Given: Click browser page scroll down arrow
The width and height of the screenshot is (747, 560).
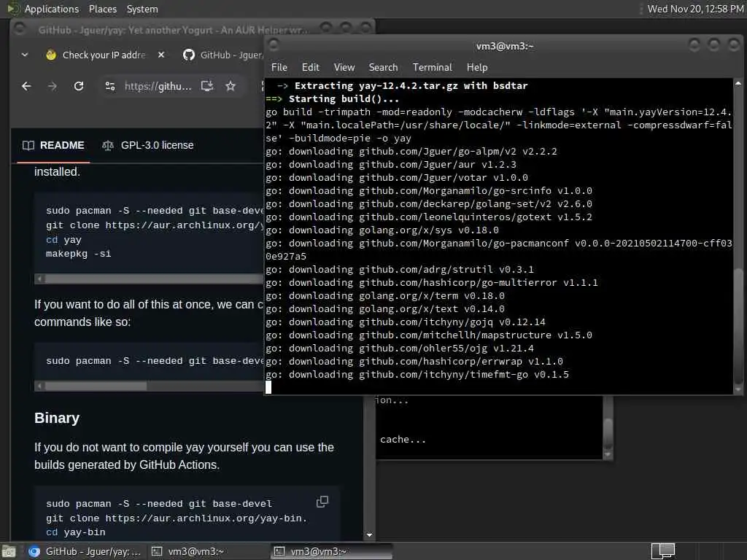Looking at the screenshot, I should click(369, 535).
